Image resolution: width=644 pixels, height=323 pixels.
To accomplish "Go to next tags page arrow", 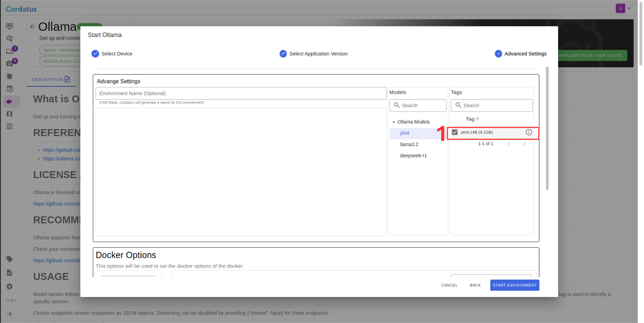I will (524, 144).
